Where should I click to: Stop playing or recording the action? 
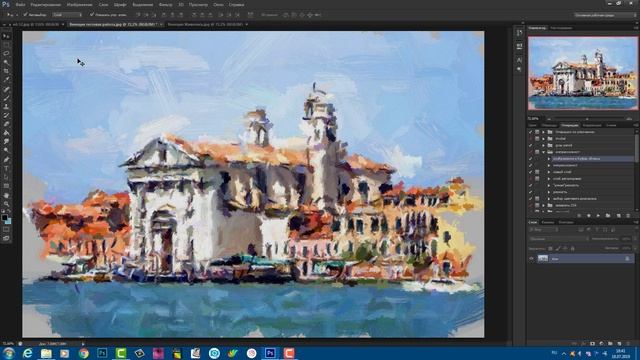pos(579,216)
